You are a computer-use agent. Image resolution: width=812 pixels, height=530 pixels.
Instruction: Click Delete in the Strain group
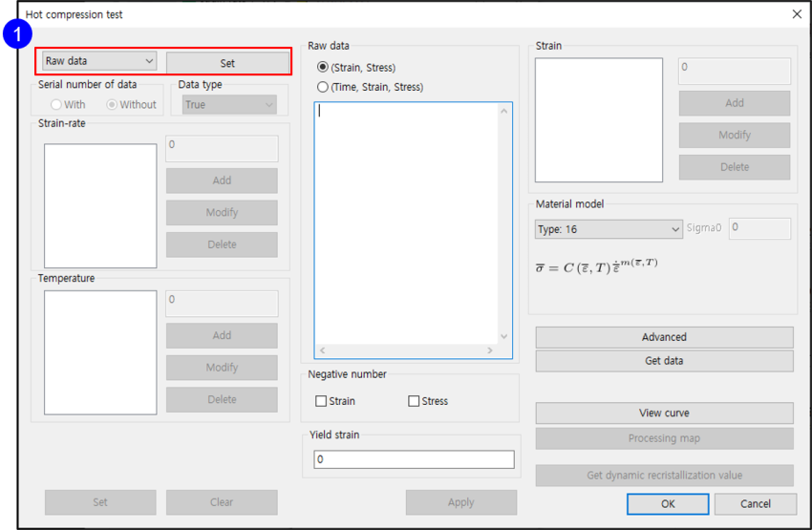(735, 167)
